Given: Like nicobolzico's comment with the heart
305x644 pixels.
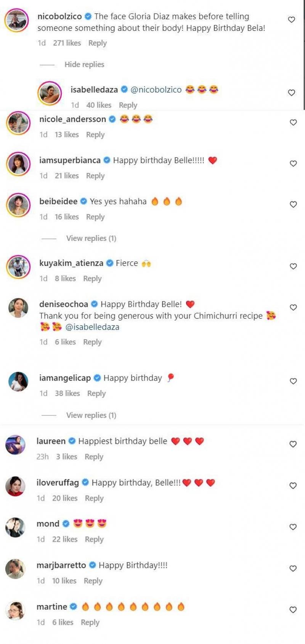Looking at the screenshot, I should [x=292, y=19].
